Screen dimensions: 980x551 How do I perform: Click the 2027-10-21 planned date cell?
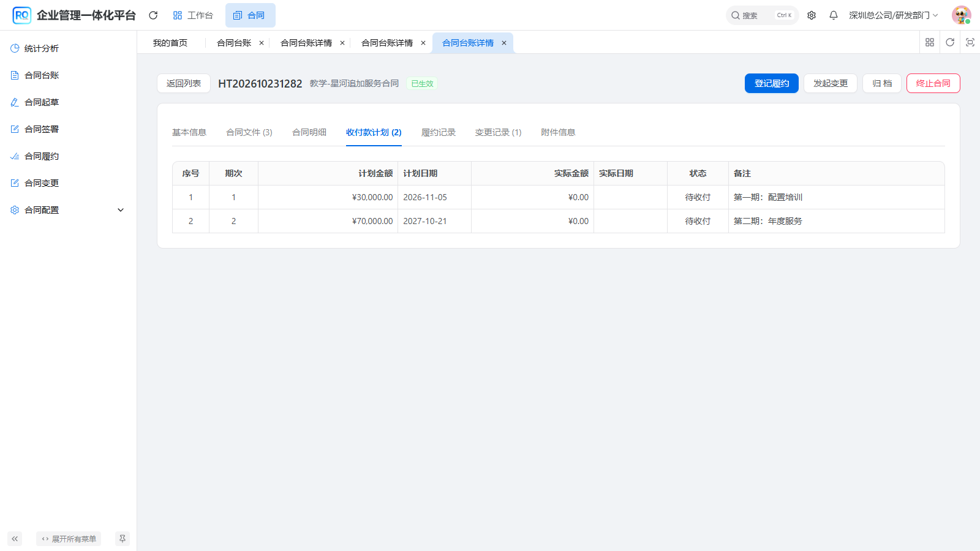click(x=435, y=221)
